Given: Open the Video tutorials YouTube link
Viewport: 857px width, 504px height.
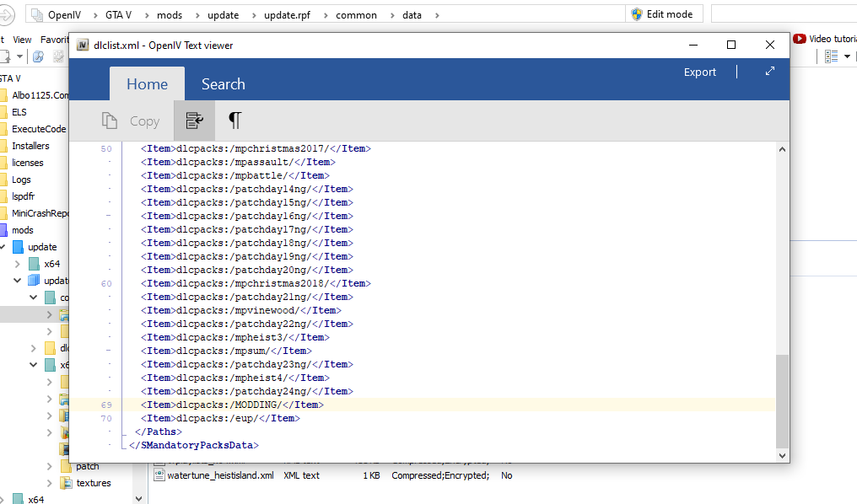Looking at the screenshot, I should 825,39.
